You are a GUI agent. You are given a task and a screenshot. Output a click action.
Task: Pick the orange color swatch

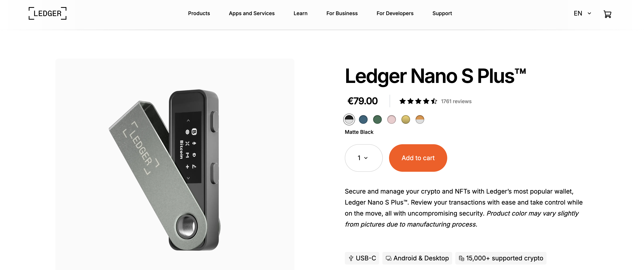(420, 119)
